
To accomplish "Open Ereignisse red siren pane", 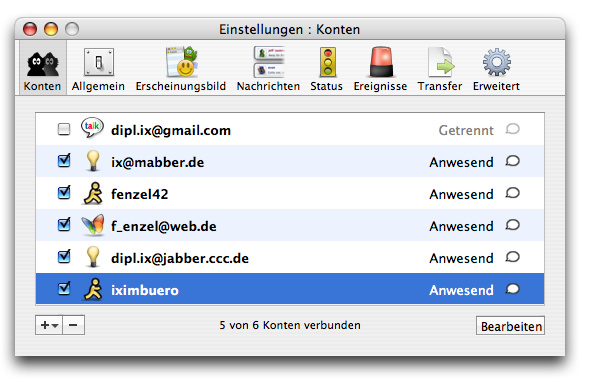I will (380, 69).
